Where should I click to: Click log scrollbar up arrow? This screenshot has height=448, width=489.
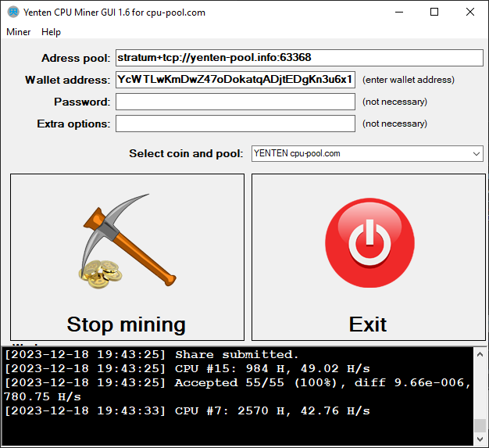click(480, 354)
